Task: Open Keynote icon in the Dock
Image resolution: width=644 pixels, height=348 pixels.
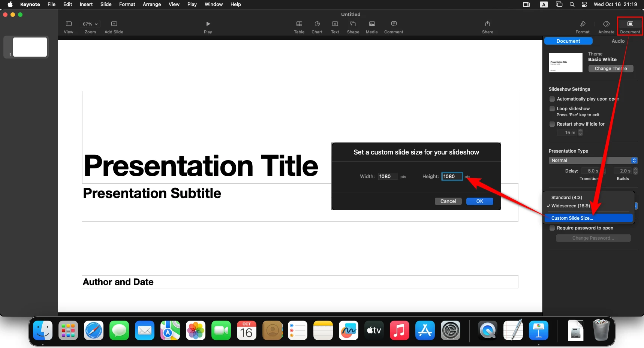Action: (539, 330)
